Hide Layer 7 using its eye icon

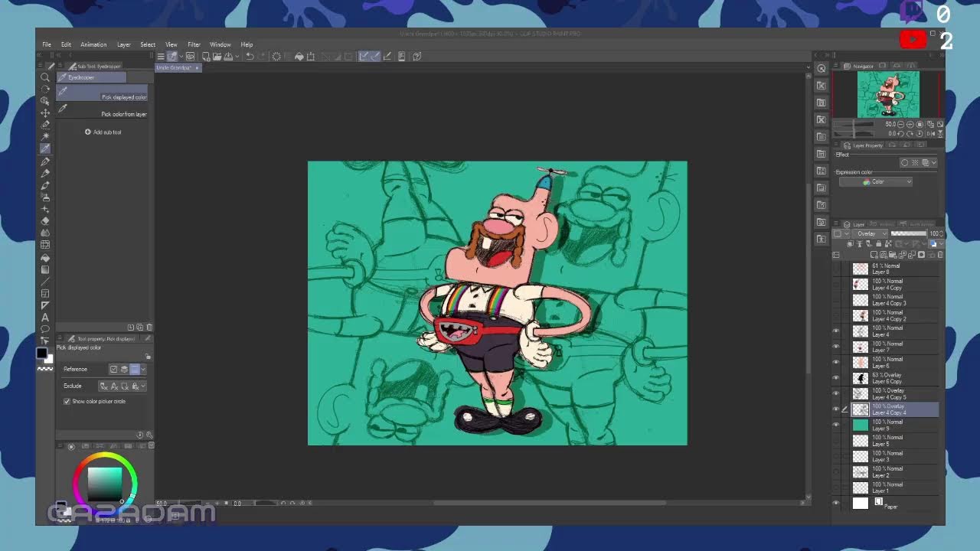tap(836, 347)
